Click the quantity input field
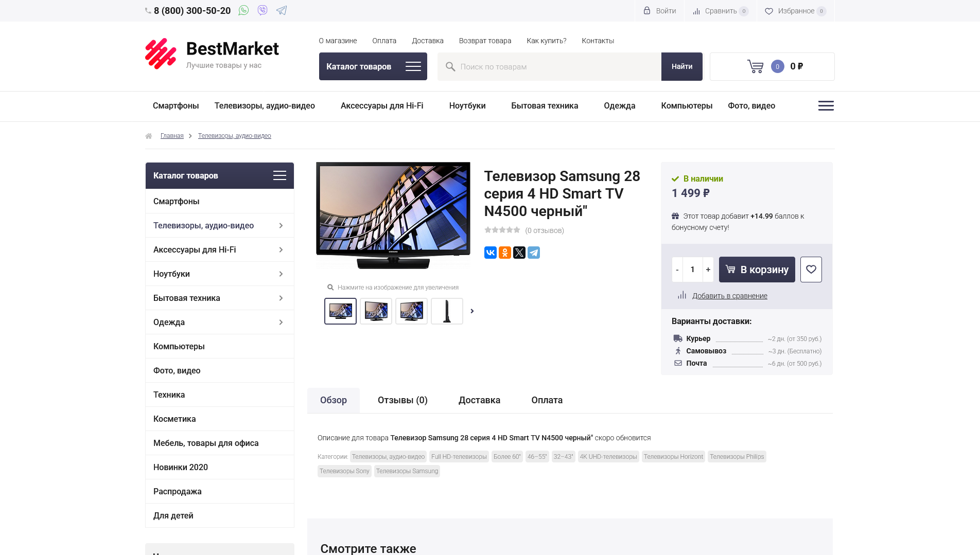This screenshot has width=980, height=555. tap(693, 270)
